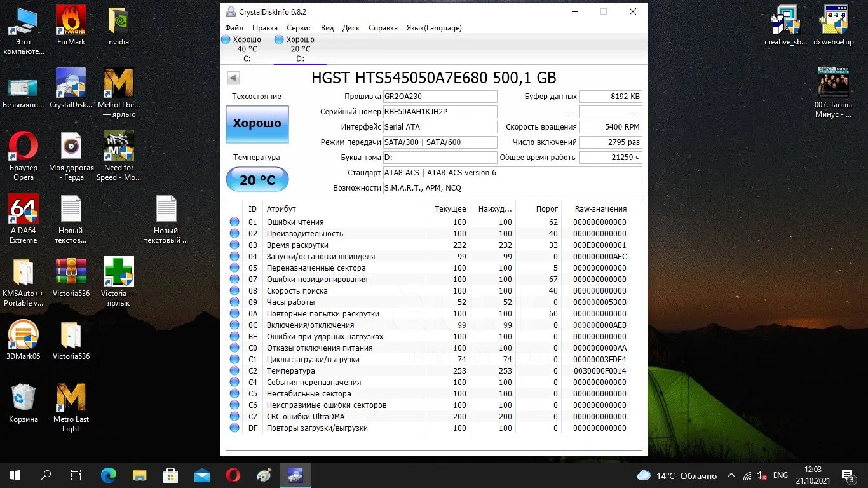This screenshot has width=868, height=488.
Task: Launch Metro Last Light shortcut
Action: click(x=71, y=408)
